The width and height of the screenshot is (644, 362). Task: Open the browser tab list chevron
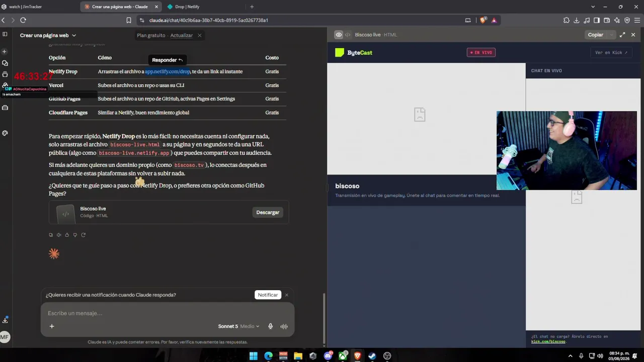pyautogui.click(x=593, y=7)
